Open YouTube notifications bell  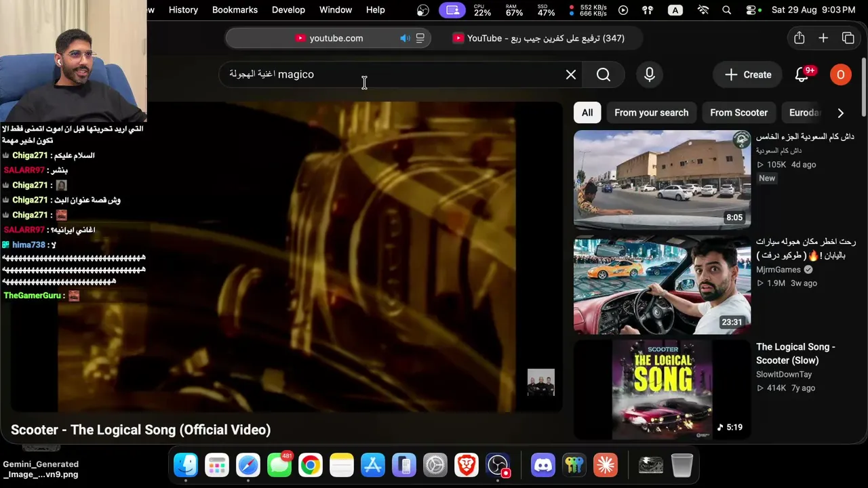click(802, 75)
